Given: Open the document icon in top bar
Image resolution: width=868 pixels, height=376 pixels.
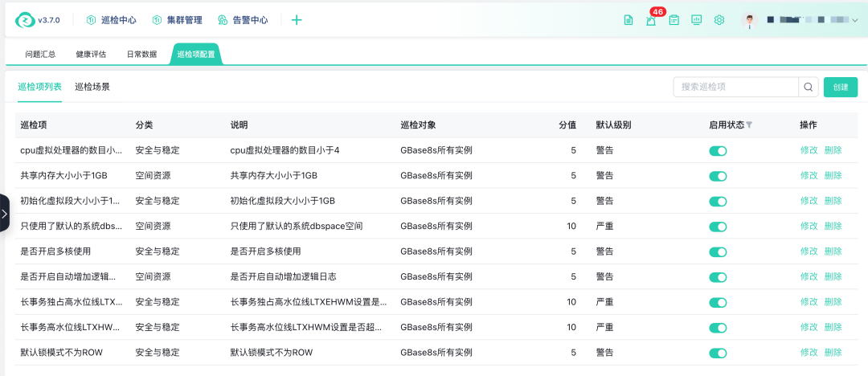Looking at the screenshot, I should (x=628, y=20).
